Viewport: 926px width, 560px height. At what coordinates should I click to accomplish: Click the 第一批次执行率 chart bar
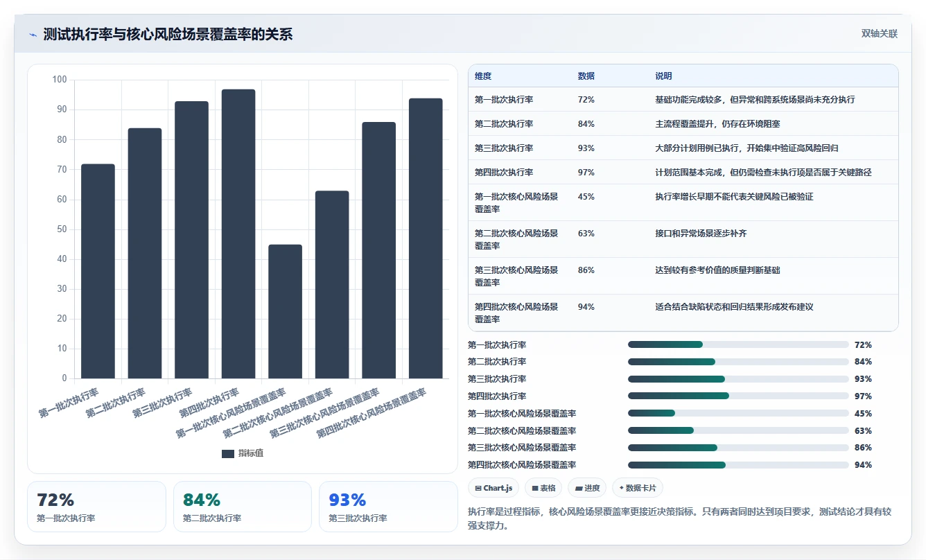point(98,271)
